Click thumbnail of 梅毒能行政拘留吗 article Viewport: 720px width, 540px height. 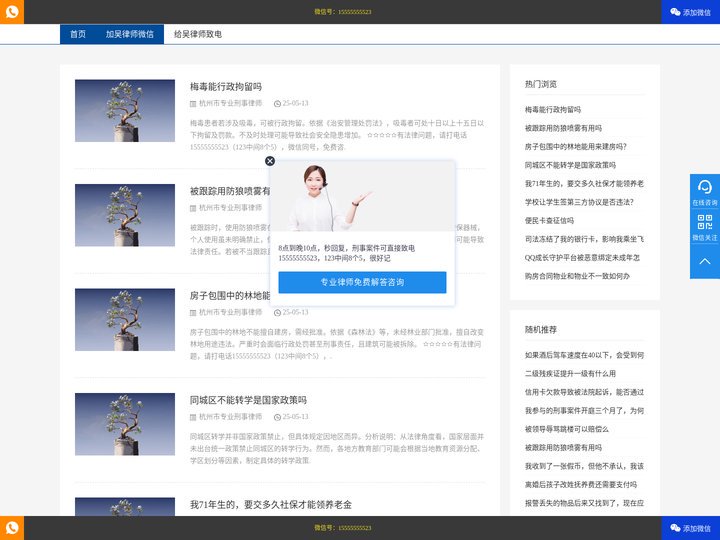pos(125,111)
